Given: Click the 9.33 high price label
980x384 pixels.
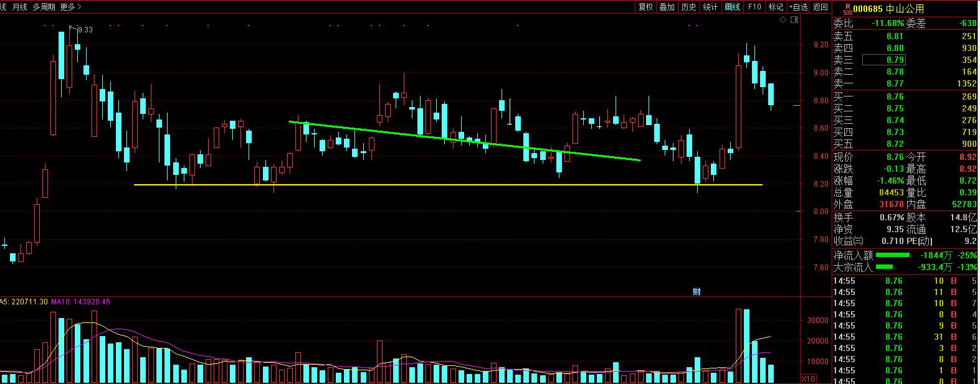Looking at the screenshot, I should pos(85,29).
